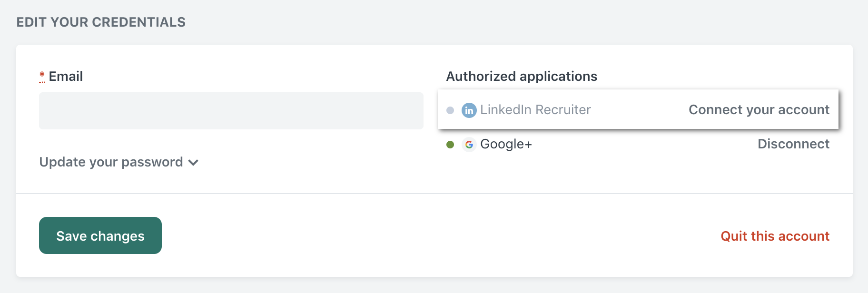The width and height of the screenshot is (868, 293).
Task: Save changes to credentials
Action: [x=100, y=235]
